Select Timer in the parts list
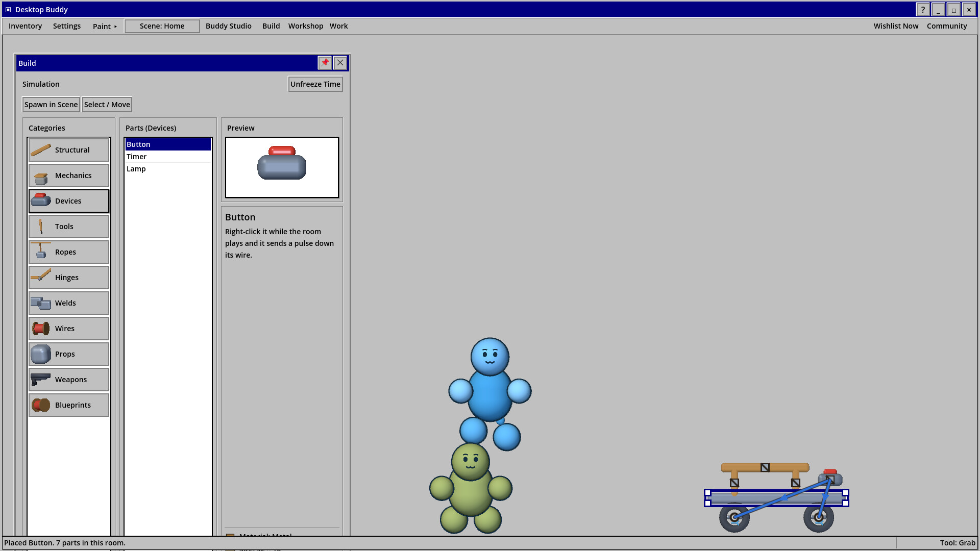 [168, 157]
